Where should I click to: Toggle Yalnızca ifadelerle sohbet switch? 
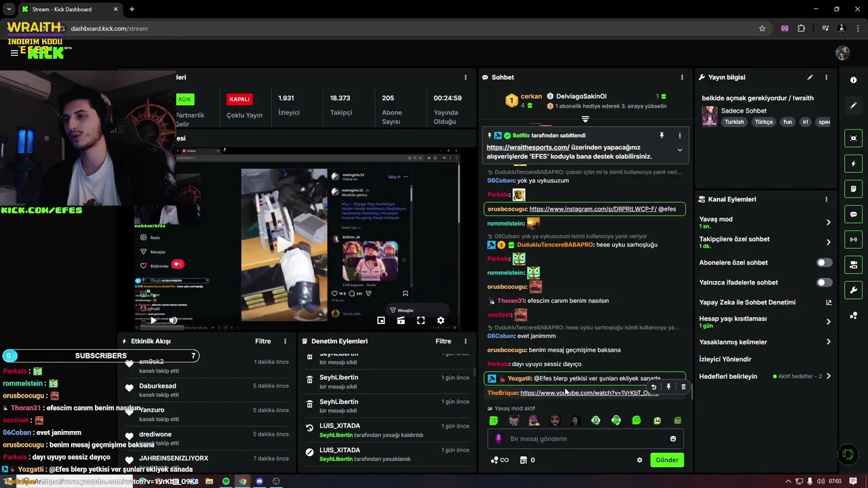point(824,282)
